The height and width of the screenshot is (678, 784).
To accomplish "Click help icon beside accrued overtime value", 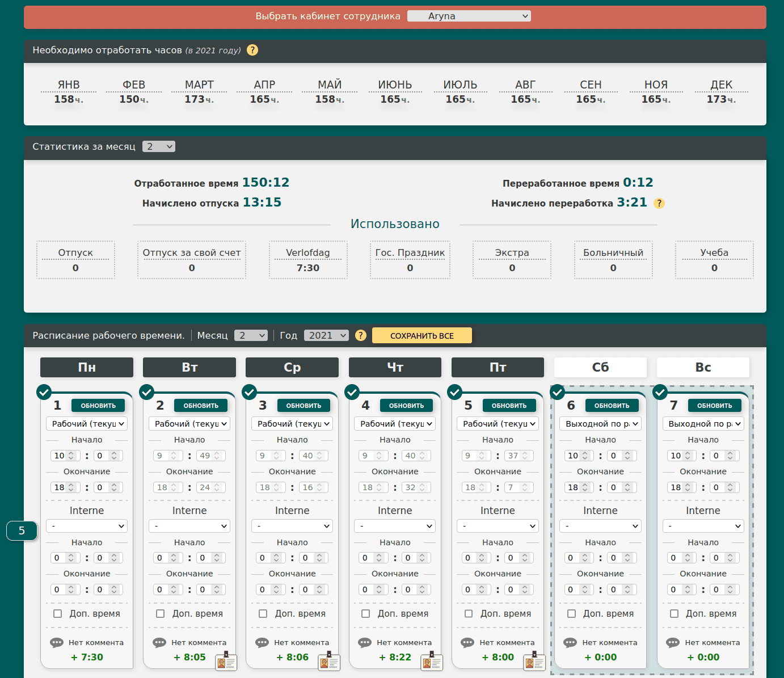I will (659, 203).
